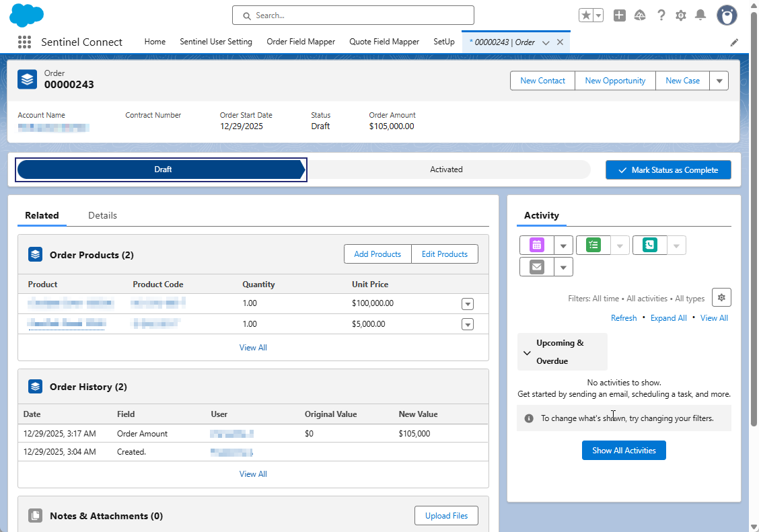Expand the dropdown next to the email icon
Screen dimensions: 759x532
(x=563, y=267)
